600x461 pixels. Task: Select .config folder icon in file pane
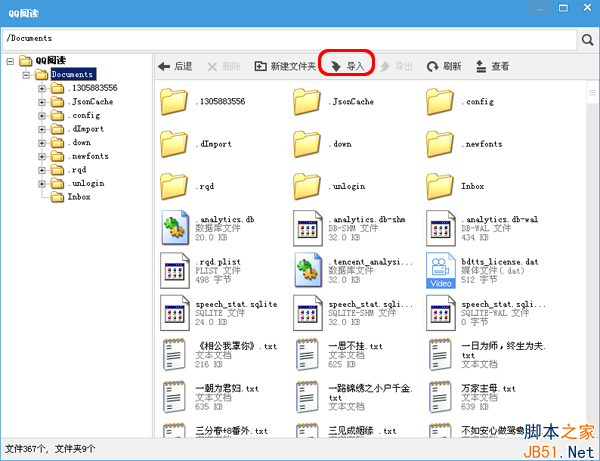pyautogui.click(x=440, y=101)
